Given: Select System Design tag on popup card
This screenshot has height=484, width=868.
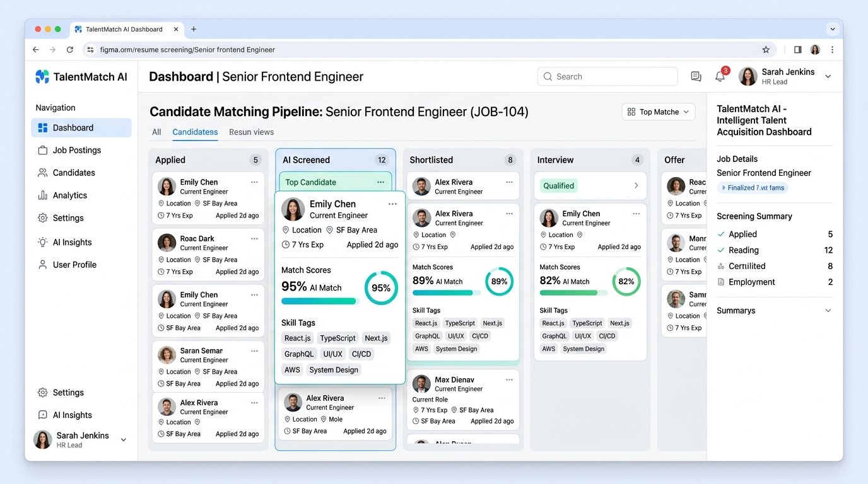Looking at the screenshot, I should (334, 370).
